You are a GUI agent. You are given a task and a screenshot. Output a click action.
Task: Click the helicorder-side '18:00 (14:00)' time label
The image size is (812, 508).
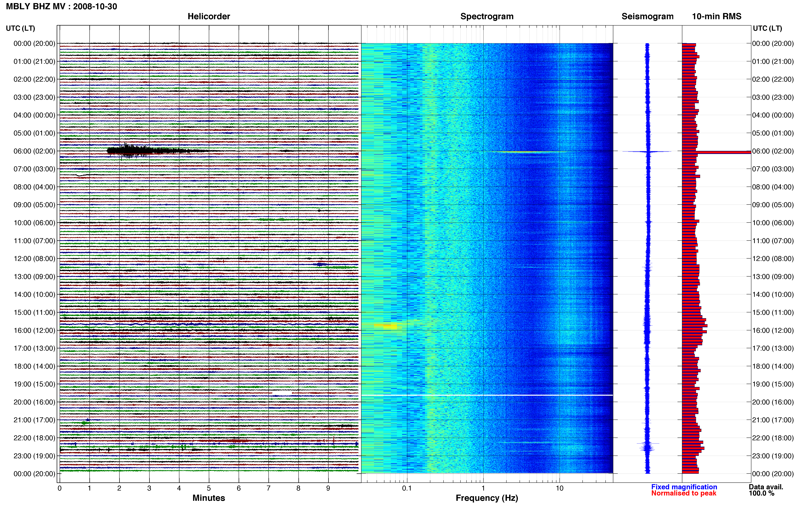34,367
